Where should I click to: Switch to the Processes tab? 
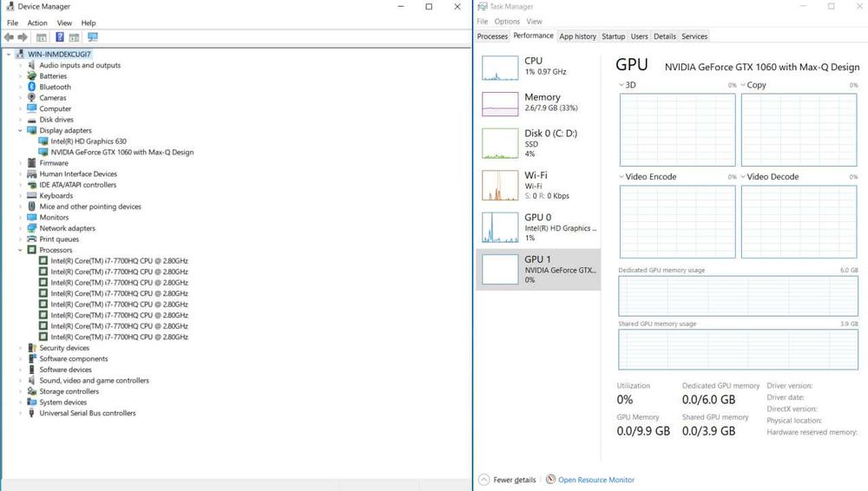coord(492,36)
